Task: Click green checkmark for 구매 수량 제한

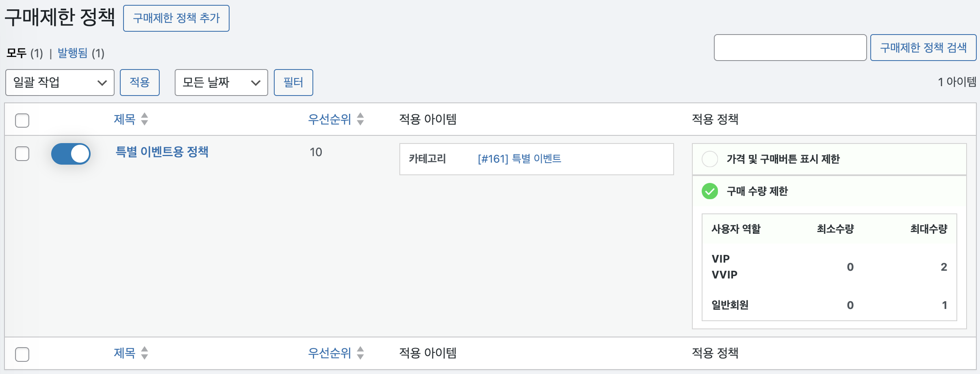Action: (x=710, y=191)
